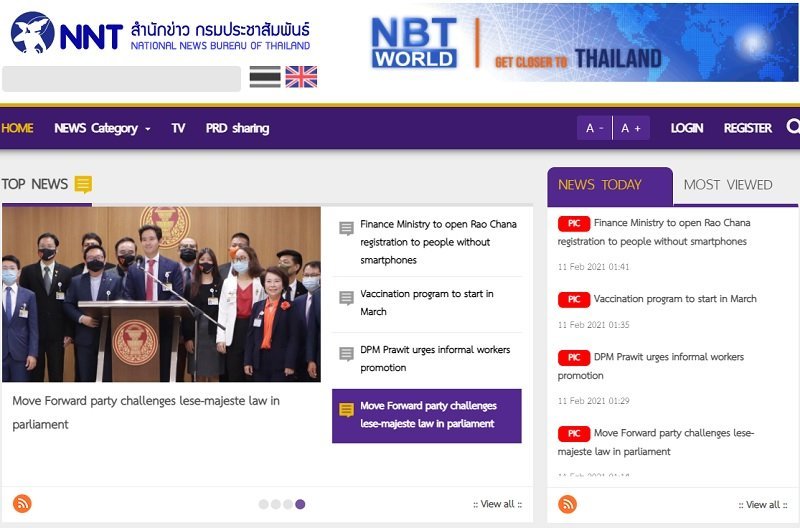The image size is (800, 528).
Task: Open the Move Forward party news photo
Action: tap(161, 294)
